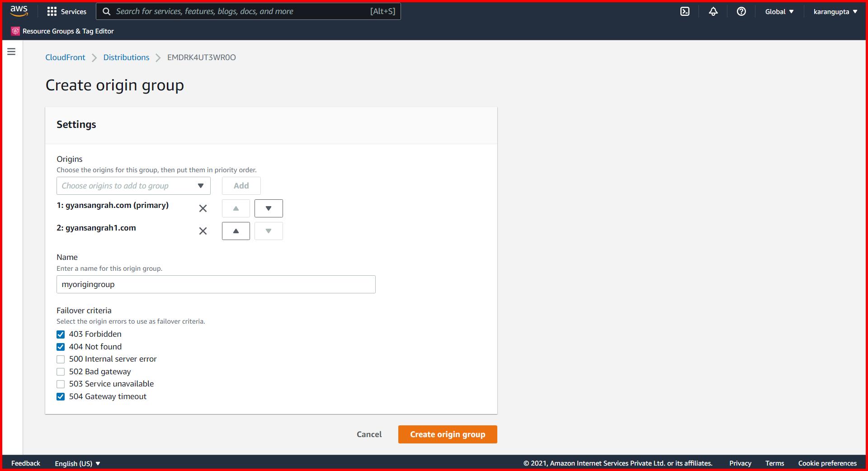Move gyansangrah1.com up using up arrow
The width and height of the screenshot is (868, 471).
pos(236,231)
